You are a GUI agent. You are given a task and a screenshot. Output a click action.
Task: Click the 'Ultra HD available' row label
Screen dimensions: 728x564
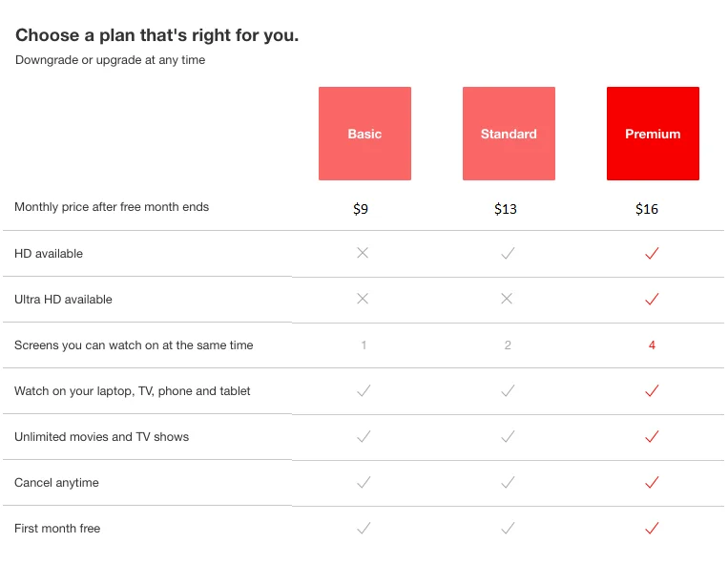(x=63, y=300)
